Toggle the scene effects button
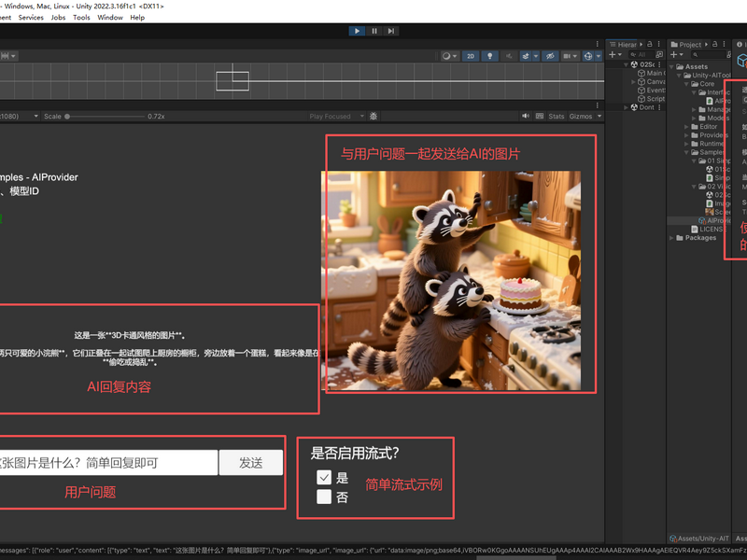Viewport: 747px width, 560px height. click(x=526, y=56)
